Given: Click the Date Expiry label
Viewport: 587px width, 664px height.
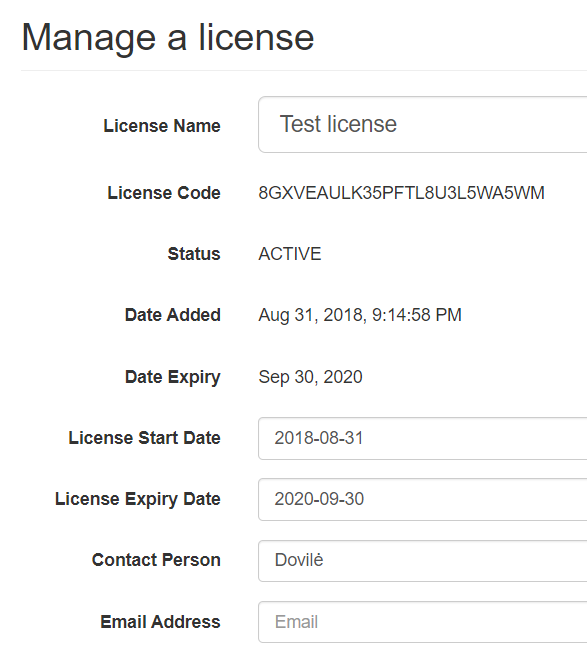Looking at the screenshot, I should [172, 377].
